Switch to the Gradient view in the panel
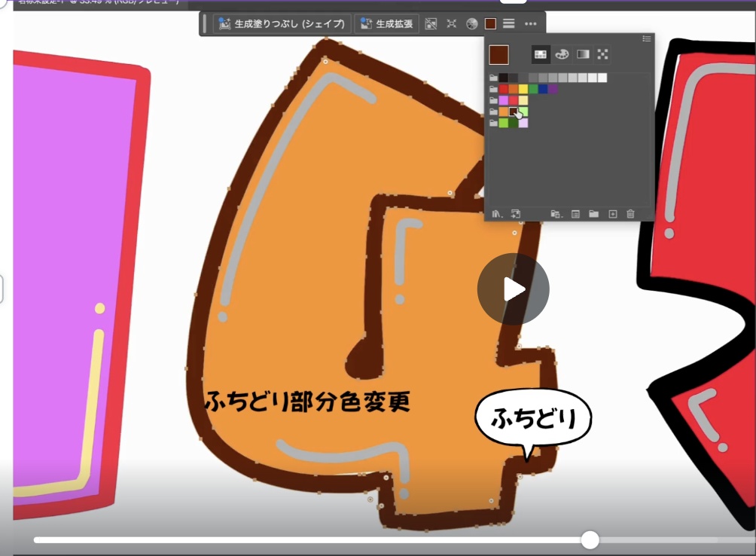This screenshot has height=556, width=756. point(583,54)
